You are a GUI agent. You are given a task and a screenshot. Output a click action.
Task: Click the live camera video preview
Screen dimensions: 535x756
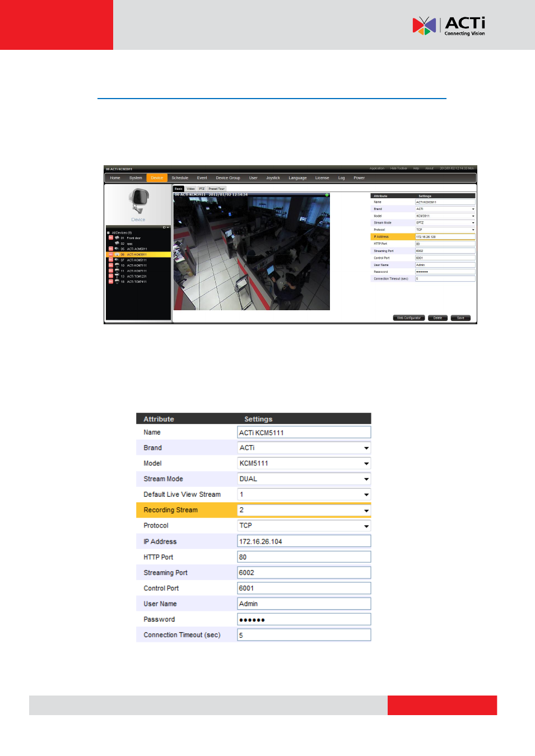(x=252, y=251)
